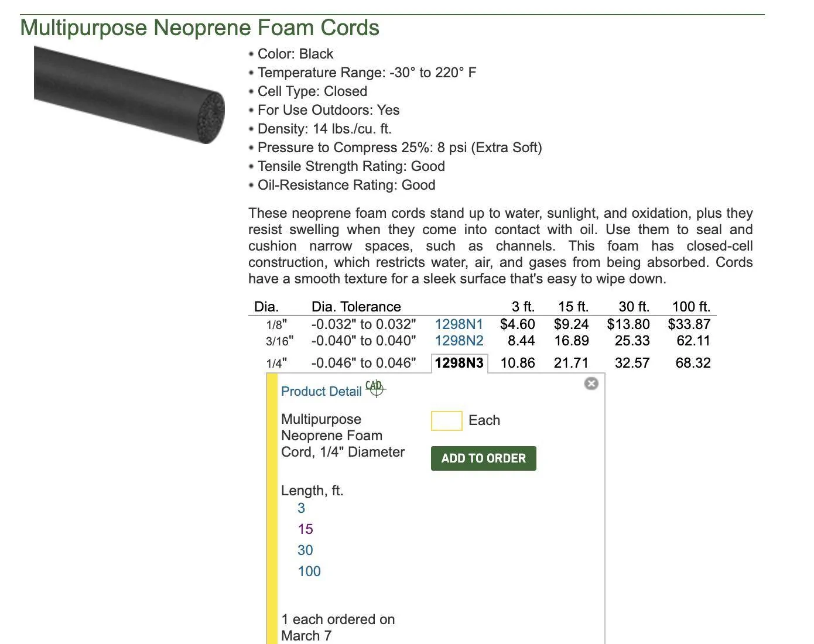
Task: Click the Length, ft. label
Action: [312, 491]
